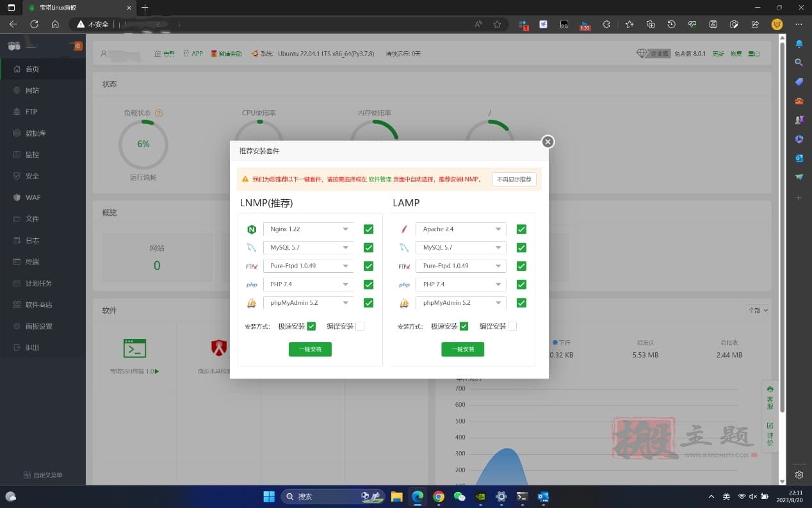Open Edge sidebar search icon
Image resolution: width=812 pixels, height=508 pixels.
click(x=799, y=62)
